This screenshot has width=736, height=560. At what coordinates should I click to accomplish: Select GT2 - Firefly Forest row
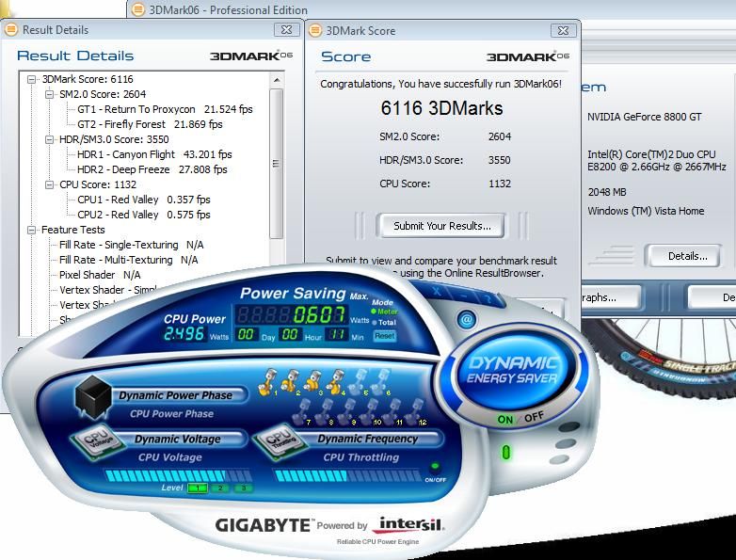coord(150,124)
